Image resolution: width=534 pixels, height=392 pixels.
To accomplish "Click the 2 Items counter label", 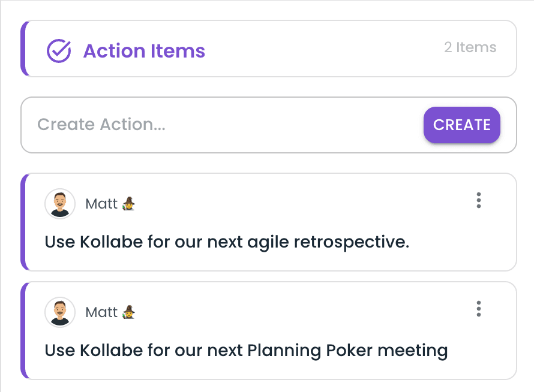I will (x=470, y=47).
